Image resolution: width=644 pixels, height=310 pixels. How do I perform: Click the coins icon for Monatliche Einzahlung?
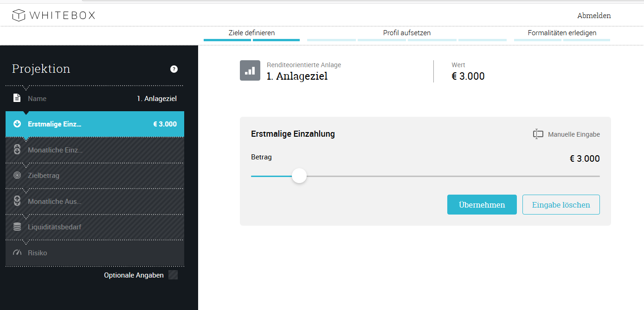(17, 150)
